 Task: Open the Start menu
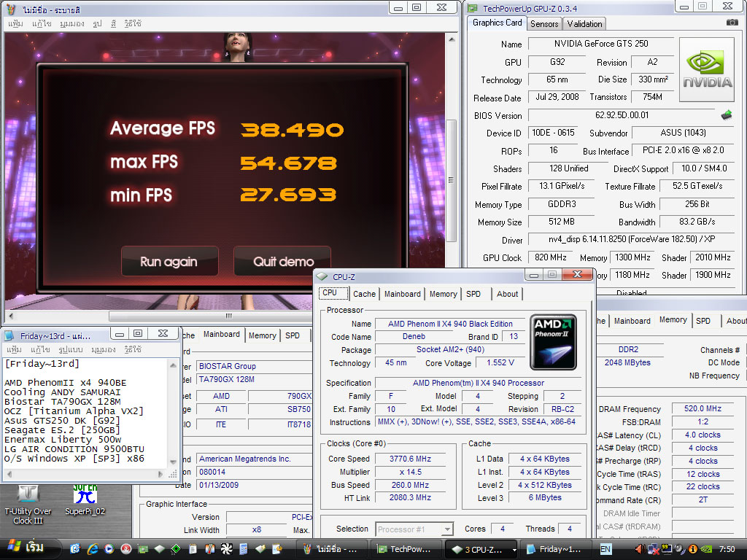pos(28,548)
